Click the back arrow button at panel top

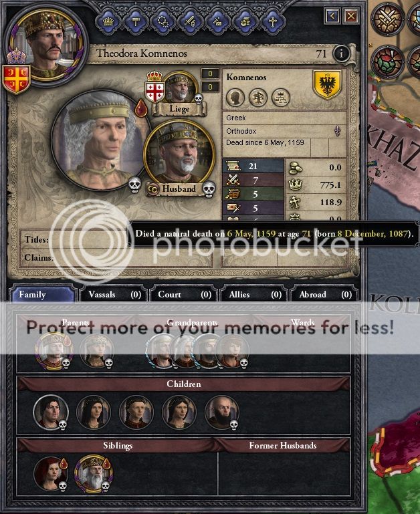[332, 16]
